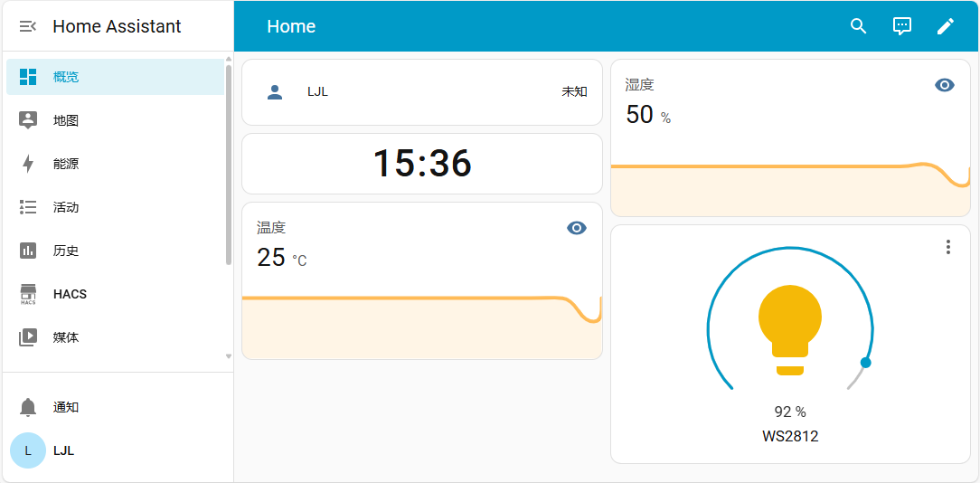This screenshot has width=980, height=483.
Task: Open the search magnifier icon in header
Action: pyautogui.click(x=859, y=26)
